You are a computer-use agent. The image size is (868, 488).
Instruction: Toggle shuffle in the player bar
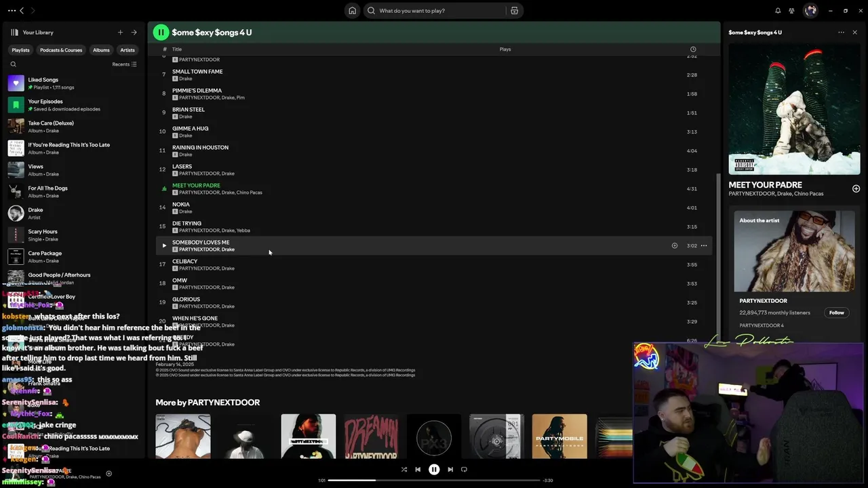point(403,469)
